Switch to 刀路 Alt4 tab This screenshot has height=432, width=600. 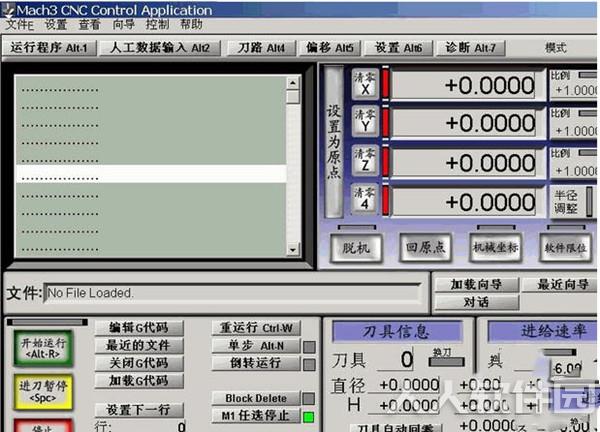262,48
